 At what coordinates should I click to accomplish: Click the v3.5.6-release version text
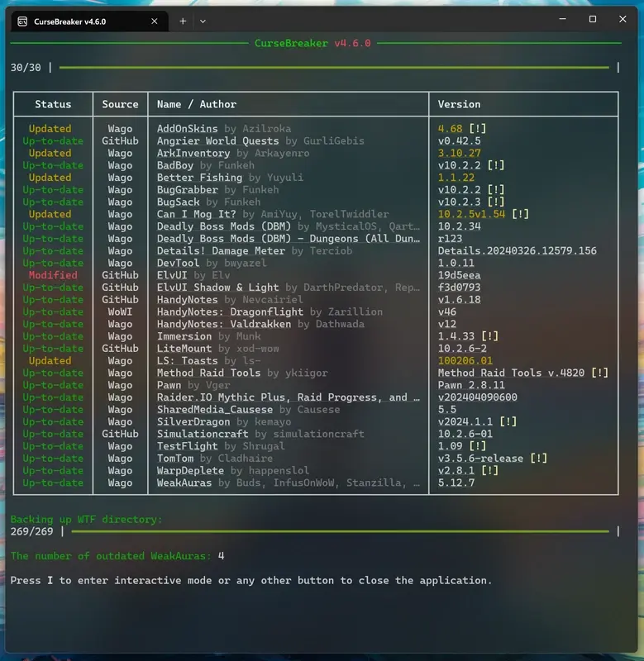click(480, 459)
